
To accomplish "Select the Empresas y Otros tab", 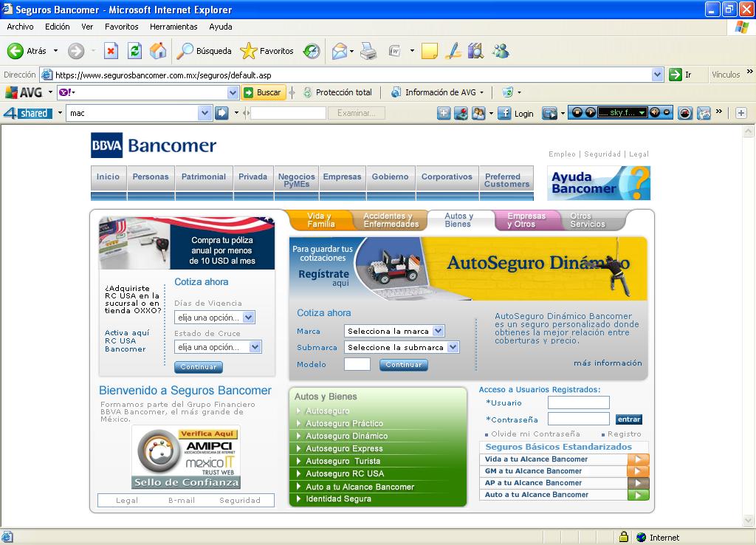I will (x=526, y=220).
